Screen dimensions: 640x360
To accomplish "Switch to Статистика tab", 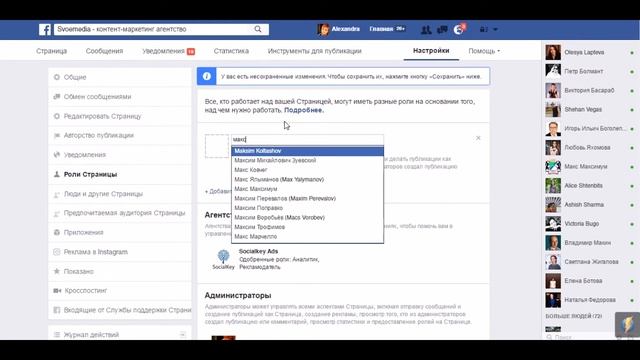I will 231,51.
